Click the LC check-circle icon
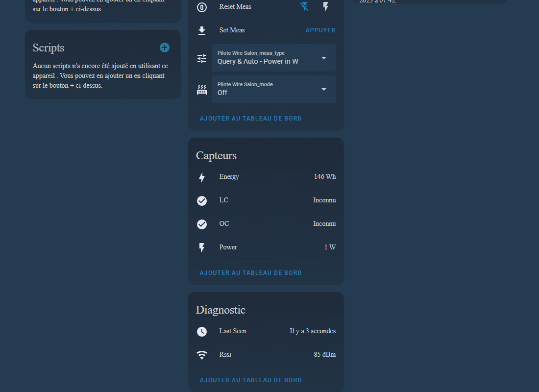 pyautogui.click(x=201, y=200)
